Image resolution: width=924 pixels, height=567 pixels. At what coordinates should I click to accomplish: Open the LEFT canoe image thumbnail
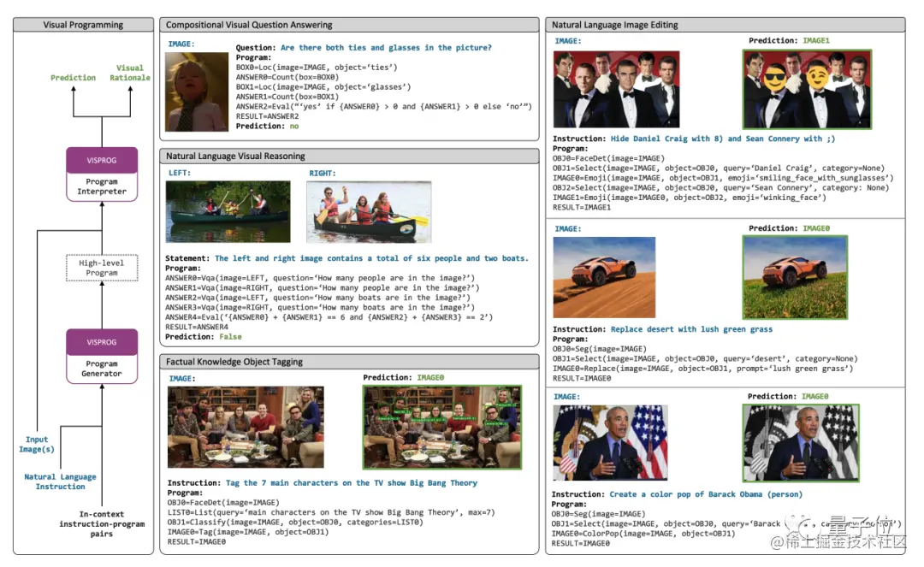(x=228, y=211)
